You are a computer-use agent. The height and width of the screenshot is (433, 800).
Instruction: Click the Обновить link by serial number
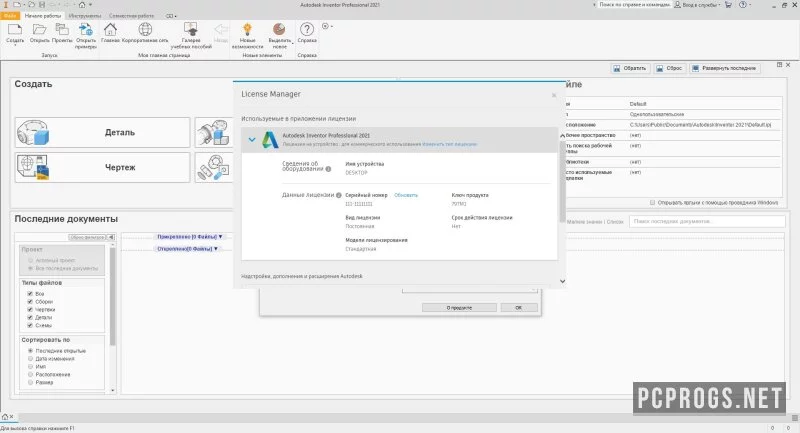406,195
